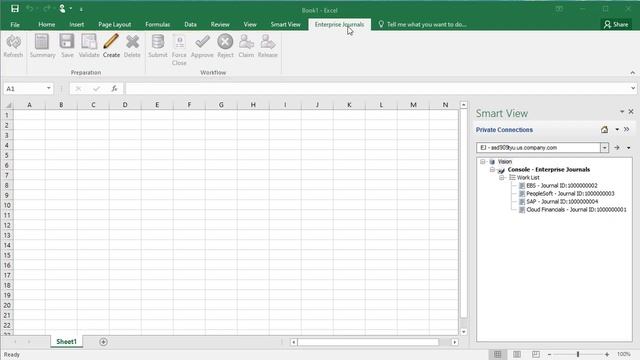This screenshot has width=640, height=360.
Task: Collapse the Vision tree node
Action: pyautogui.click(x=482, y=162)
